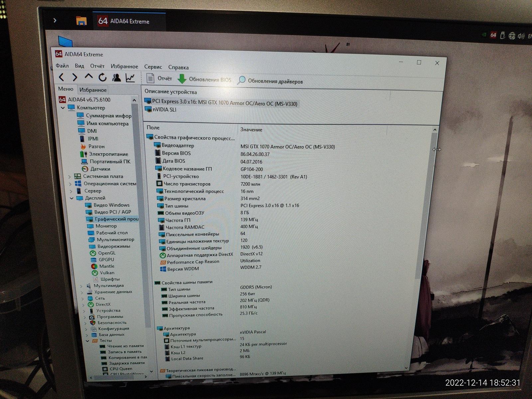The width and height of the screenshot is (532, 399).
Task: Select Видео PCI / AGP tree item
Action: (109, 212)
